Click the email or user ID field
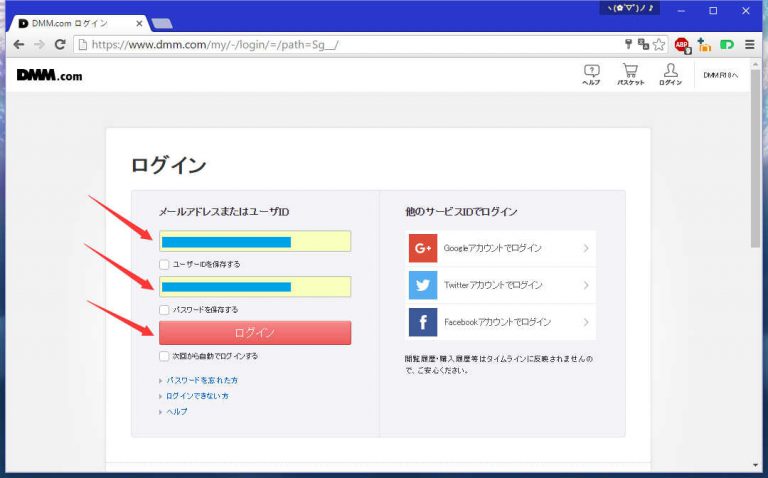 click(255, 241)
